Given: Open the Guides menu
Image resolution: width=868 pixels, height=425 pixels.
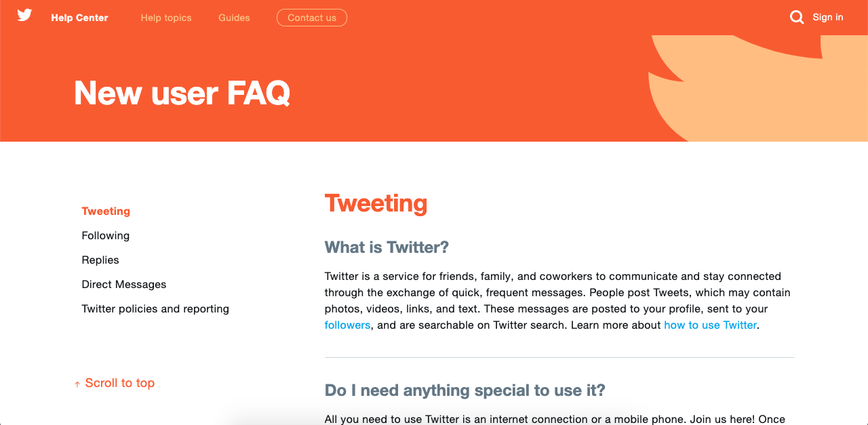Looking at the screenshot, I should [x=234, y=18].
